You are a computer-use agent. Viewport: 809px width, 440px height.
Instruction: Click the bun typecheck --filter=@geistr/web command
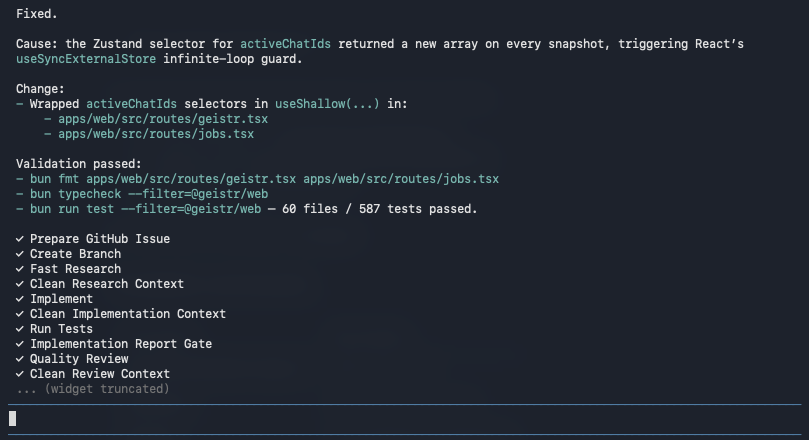click(x=149, y=194)
